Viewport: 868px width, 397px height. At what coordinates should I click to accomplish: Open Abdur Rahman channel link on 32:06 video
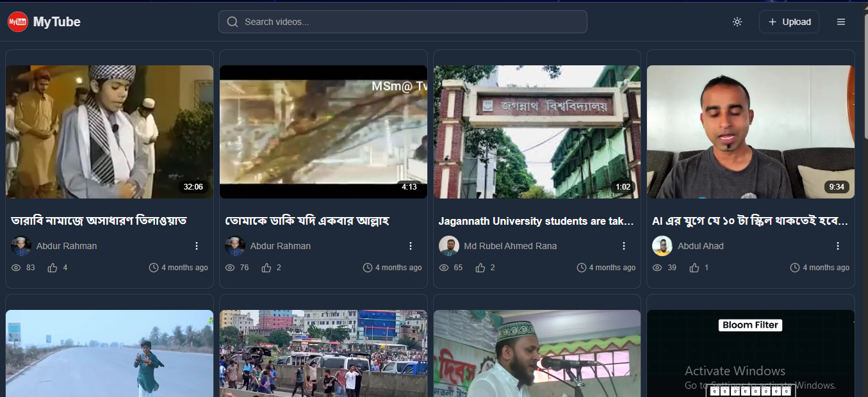[67, 246]
